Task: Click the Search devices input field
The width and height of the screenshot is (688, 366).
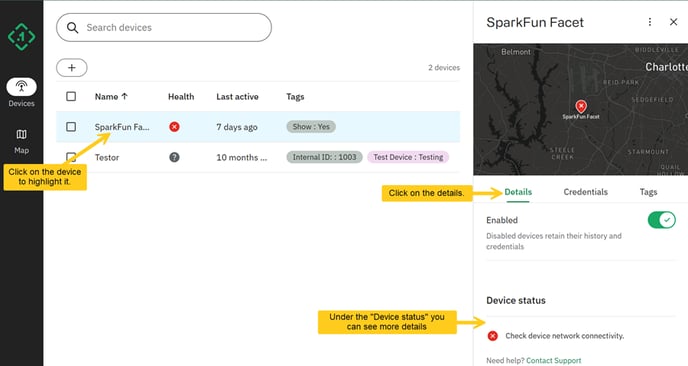Action: (164, 28)
